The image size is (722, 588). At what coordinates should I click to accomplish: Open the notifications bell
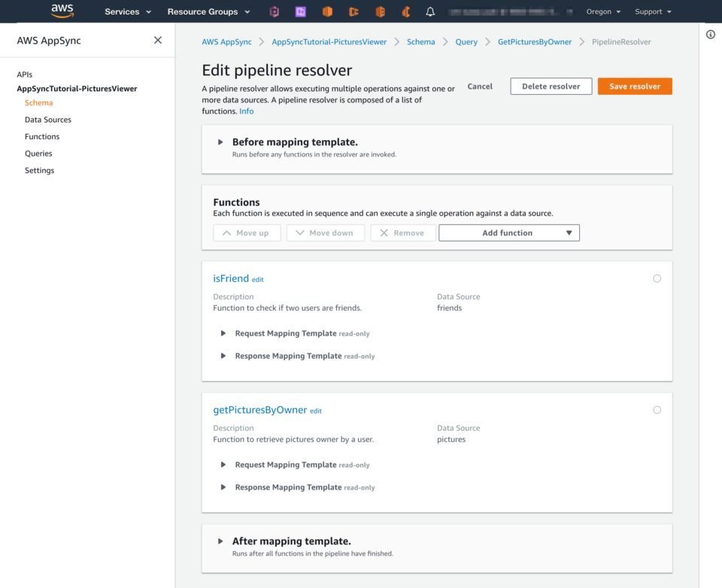pyautogui.click(x=430, y=12)
